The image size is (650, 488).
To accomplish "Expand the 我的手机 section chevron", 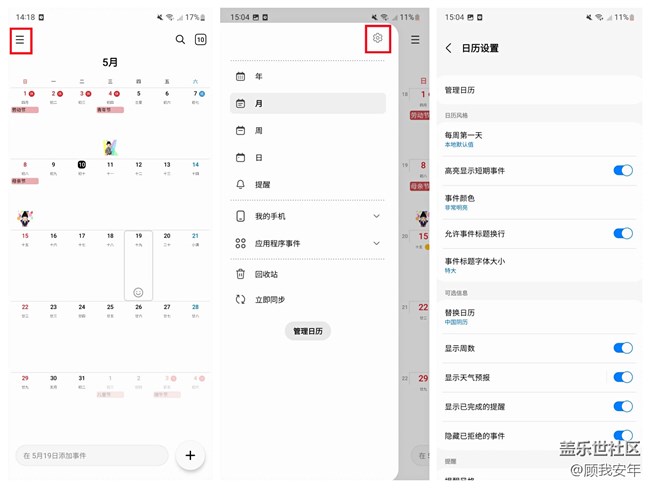I will tap(376, 216).
